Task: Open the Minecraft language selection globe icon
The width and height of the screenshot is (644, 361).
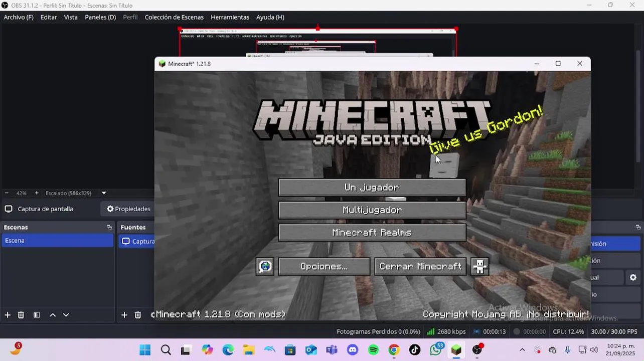Action: click(265, 266)
